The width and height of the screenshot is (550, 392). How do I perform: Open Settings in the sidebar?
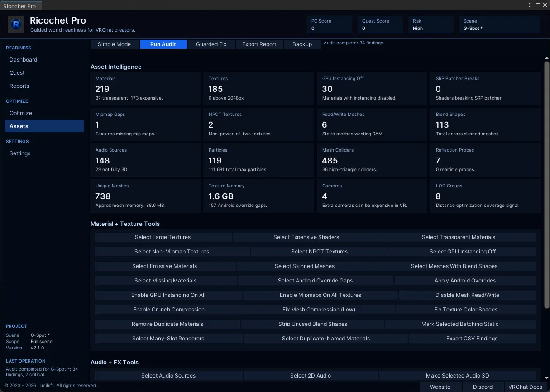pyautogui.click(x=44, y=153)
